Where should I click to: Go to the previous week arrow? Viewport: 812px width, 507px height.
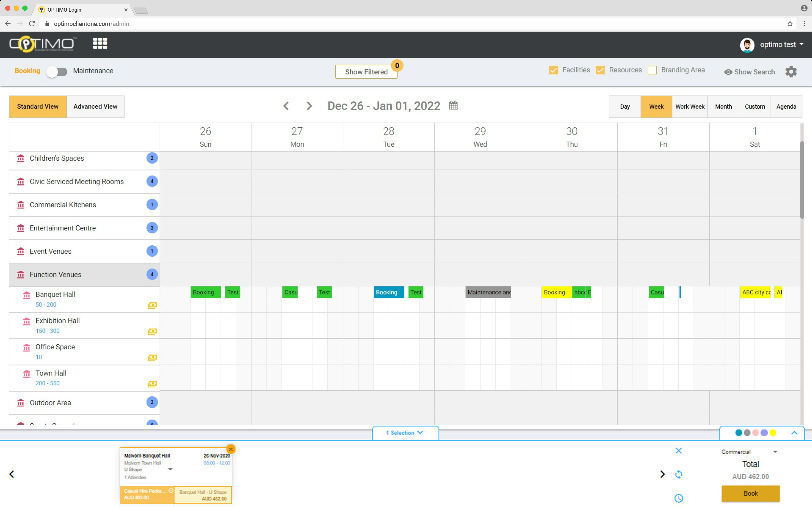(x=286, y=106)
